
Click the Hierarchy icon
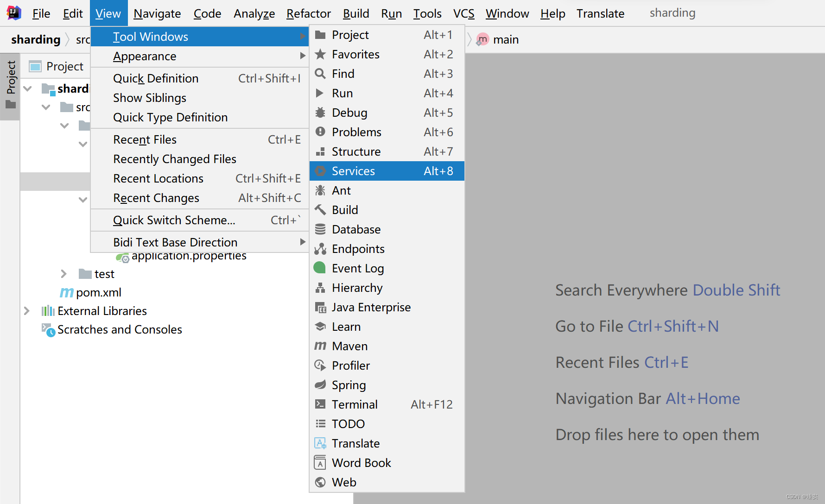(x=320, y=288)
